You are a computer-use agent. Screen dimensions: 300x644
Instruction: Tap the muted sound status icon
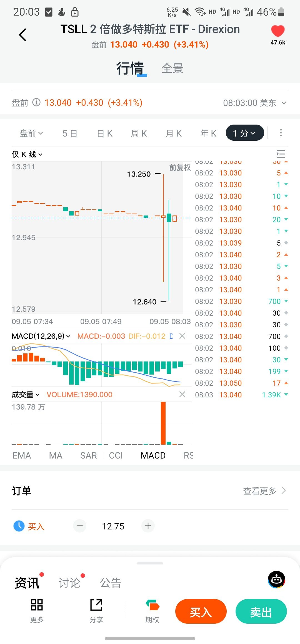[186, 12]
